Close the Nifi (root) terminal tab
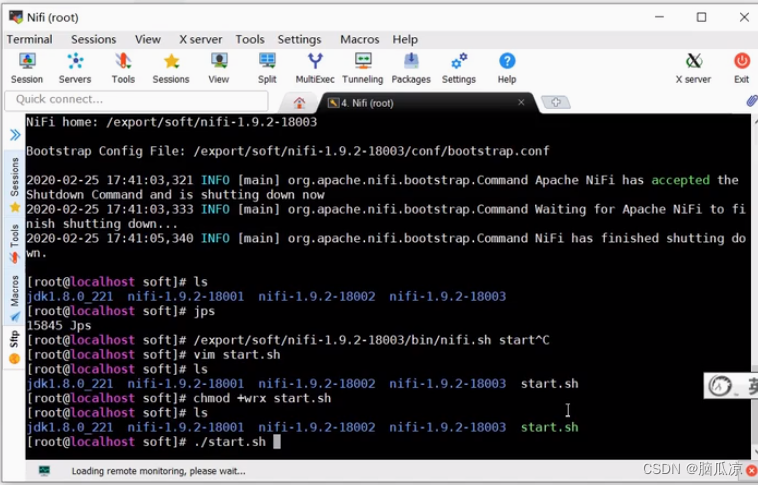Viewport: 758px width, 485px height. coord(521,102)
